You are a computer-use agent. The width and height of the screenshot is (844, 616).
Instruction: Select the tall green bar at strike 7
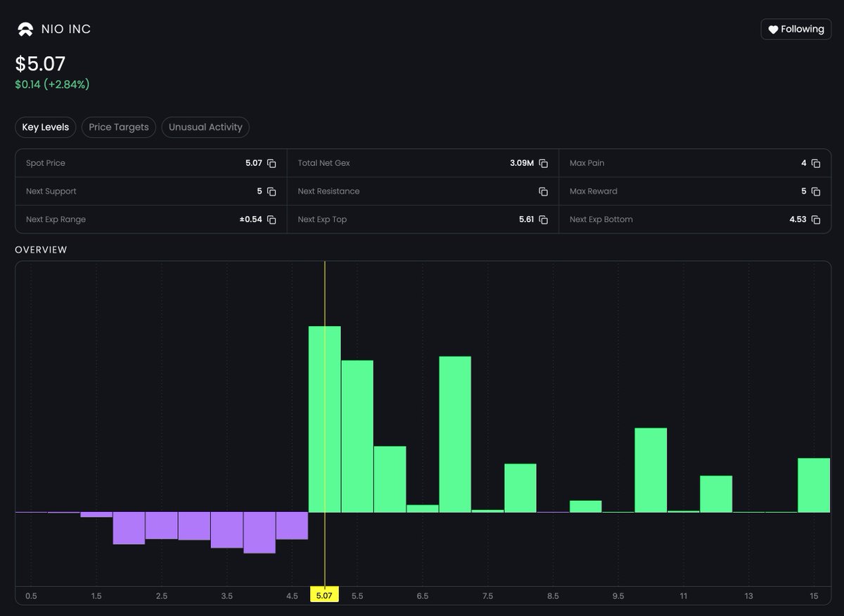tap(455, 434)
